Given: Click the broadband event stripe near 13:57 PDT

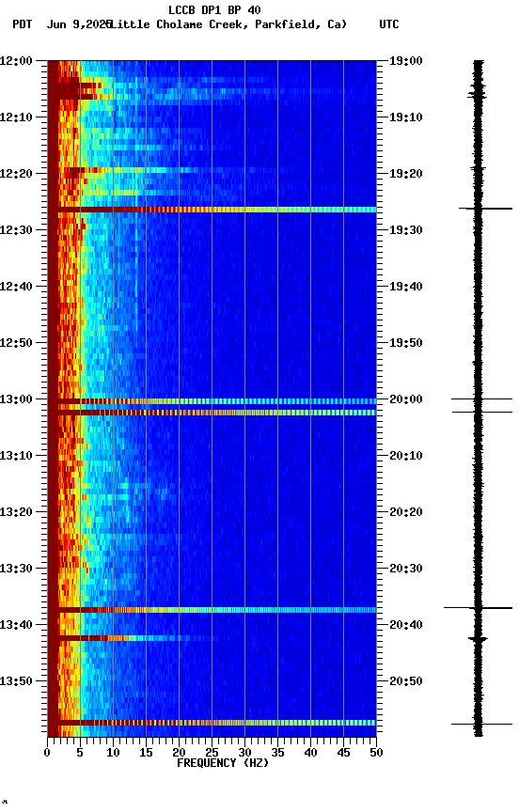Looking at the screenshot, I should 212,723.
